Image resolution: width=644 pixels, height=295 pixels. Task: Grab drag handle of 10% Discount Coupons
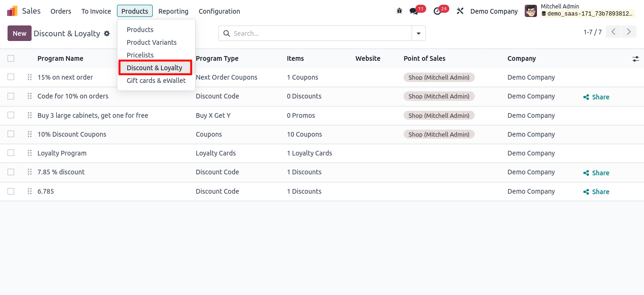(x=30, y=134)
